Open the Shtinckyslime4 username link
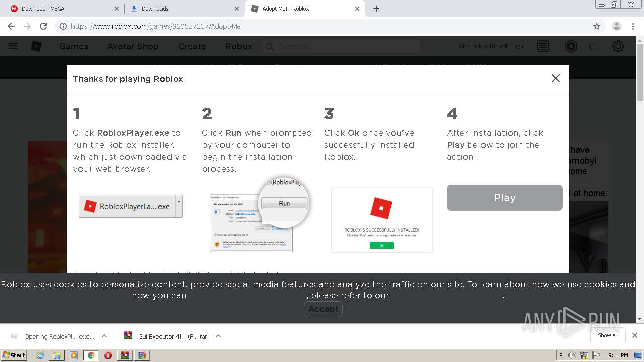The height and width of the screenshot is (362, 644). (483, 46)
